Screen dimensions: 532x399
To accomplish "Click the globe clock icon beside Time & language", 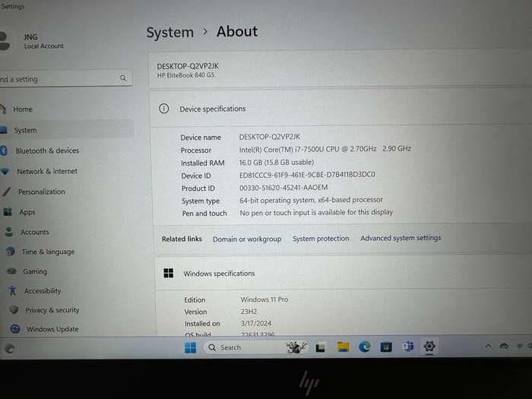I will pos(11,252).
